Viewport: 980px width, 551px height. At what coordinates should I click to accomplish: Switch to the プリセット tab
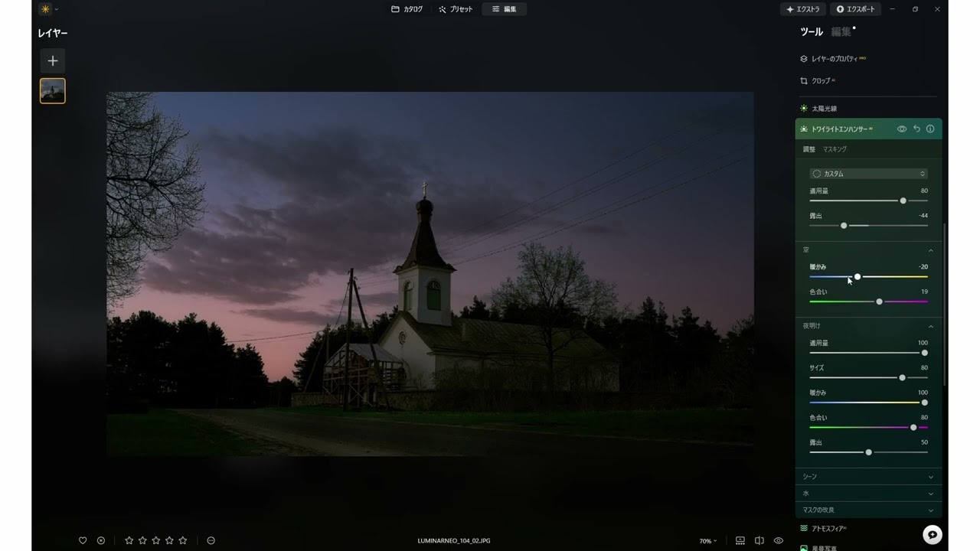tap(456, 9)
